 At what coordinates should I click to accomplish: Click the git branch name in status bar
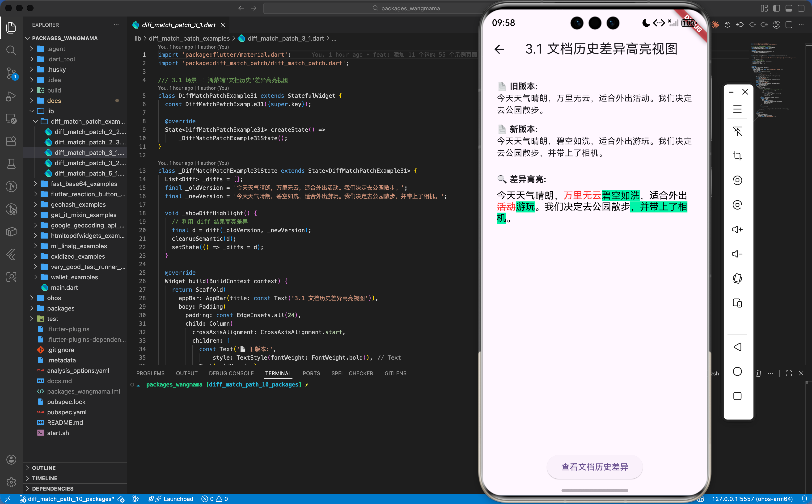[x=70, y=499]
